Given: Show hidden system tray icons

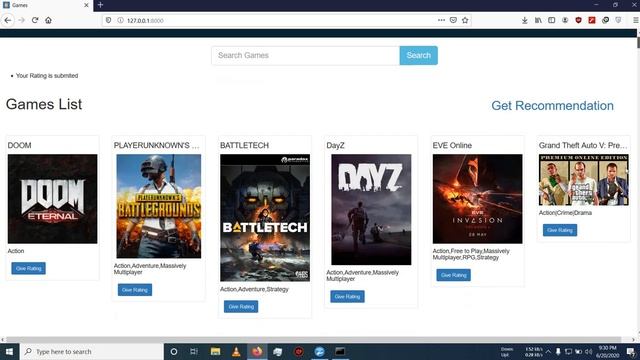Looking at the screenshot, I should (x=548, y=351).
